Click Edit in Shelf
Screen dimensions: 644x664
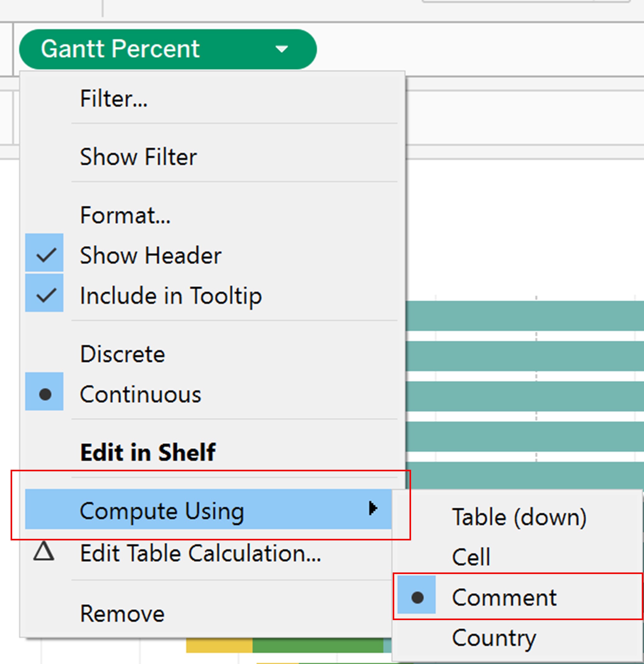pos(148,453)
